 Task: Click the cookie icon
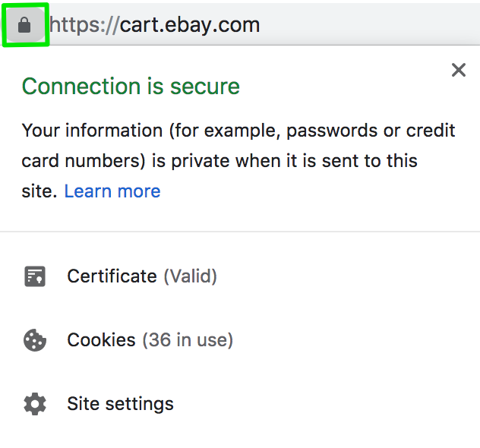click(x=35, y=340)
